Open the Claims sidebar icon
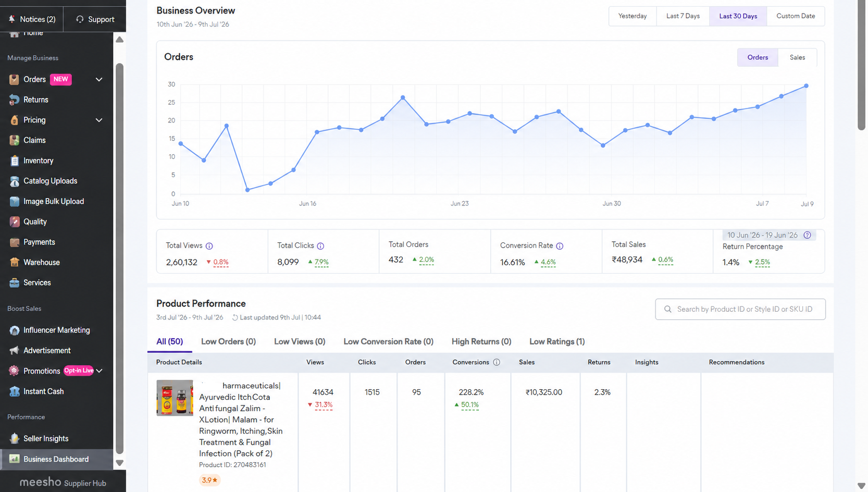This screenshot has height=492, width=868. 15,140
